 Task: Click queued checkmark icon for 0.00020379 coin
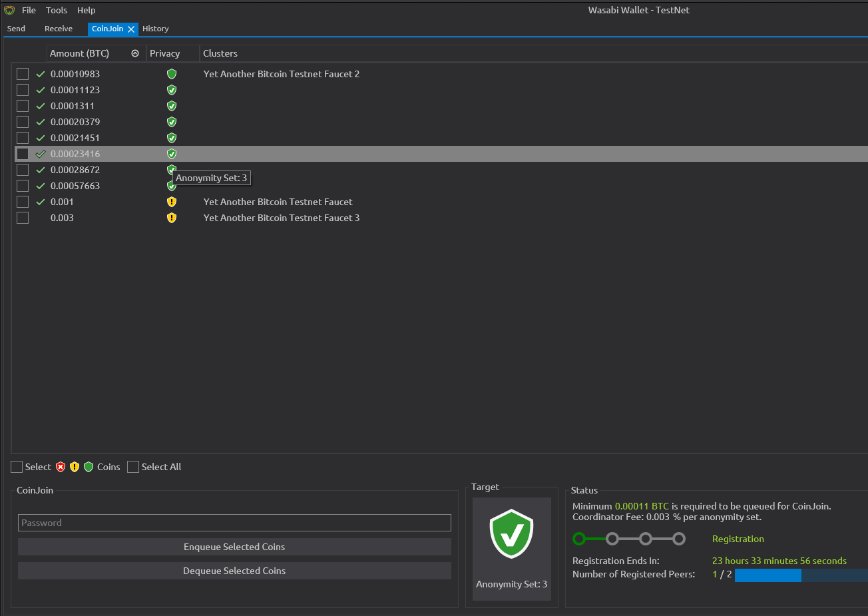(x=41, y=122)
